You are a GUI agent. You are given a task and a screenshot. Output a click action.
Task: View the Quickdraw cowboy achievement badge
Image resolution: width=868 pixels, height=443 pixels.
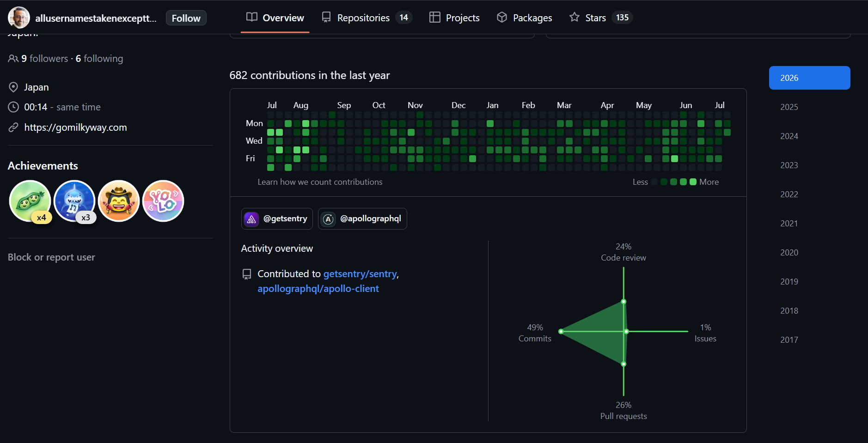tap(119, 201)
